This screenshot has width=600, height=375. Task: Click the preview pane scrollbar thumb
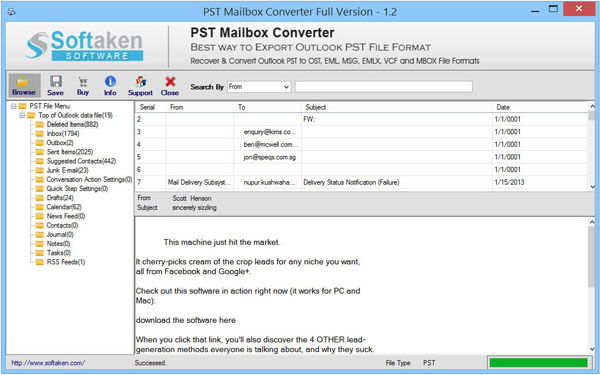tap(592, 256)
